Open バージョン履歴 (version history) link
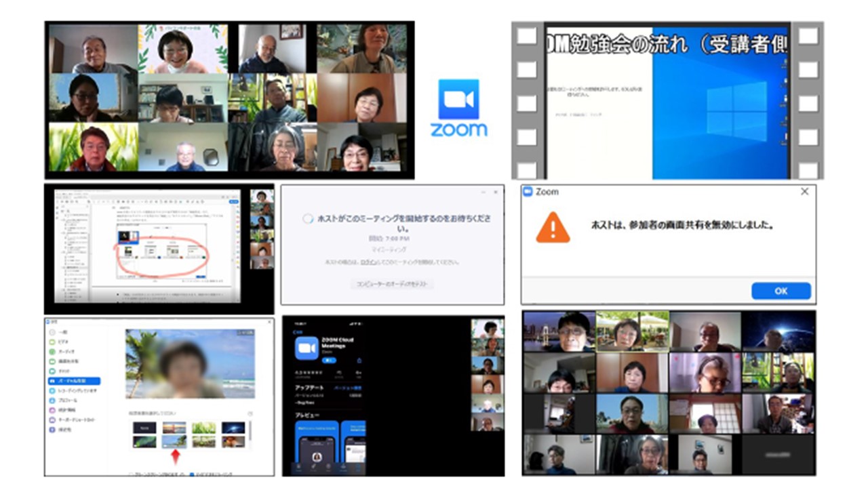 click(347, 388)
